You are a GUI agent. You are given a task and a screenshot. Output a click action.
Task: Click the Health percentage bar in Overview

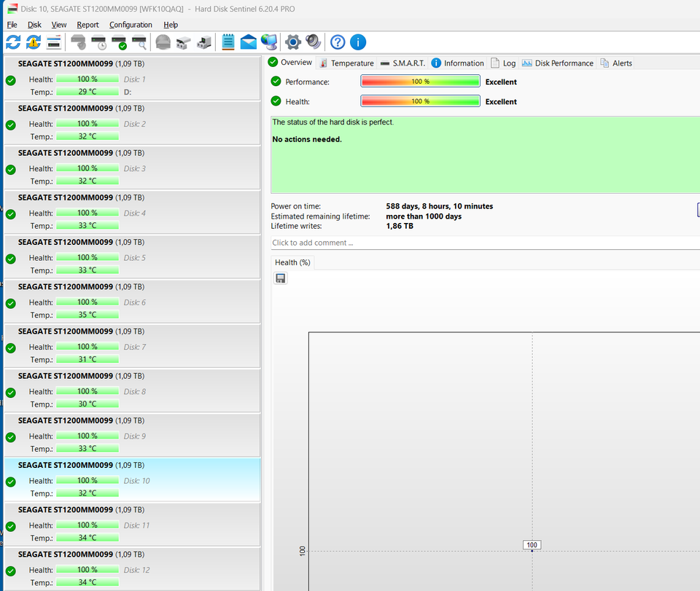(421, 102)
